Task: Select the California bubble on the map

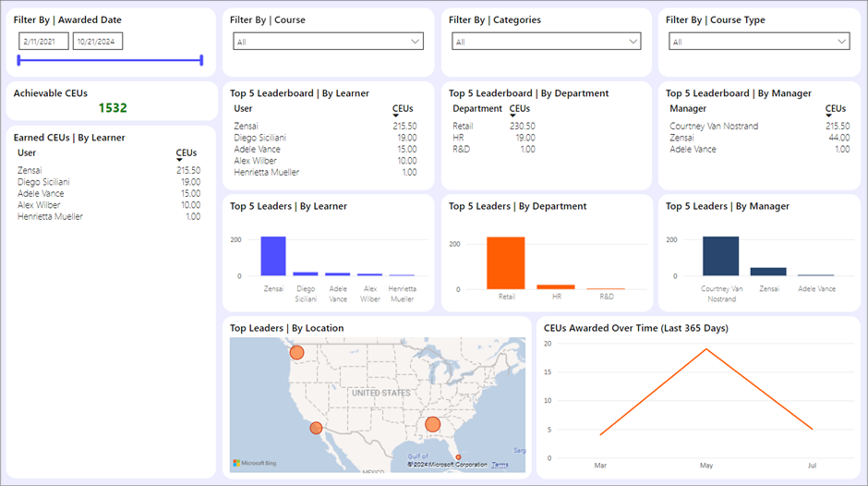Action: [x=317, y=428]
